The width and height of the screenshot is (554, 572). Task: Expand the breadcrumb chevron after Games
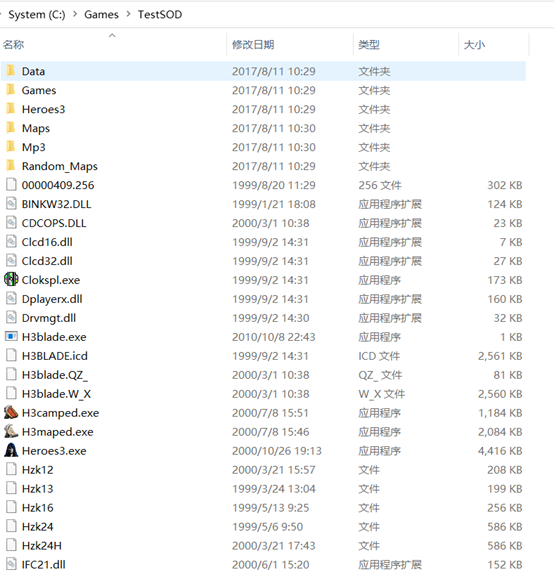128,14
